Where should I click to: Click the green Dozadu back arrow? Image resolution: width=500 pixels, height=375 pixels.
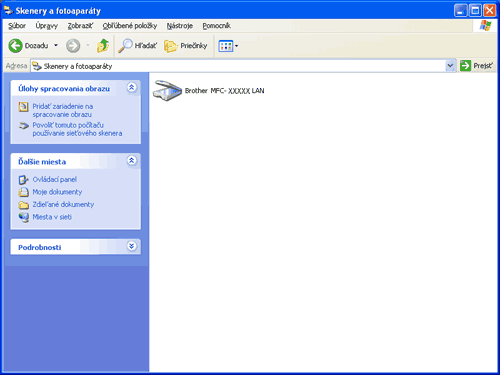(15, 46)
